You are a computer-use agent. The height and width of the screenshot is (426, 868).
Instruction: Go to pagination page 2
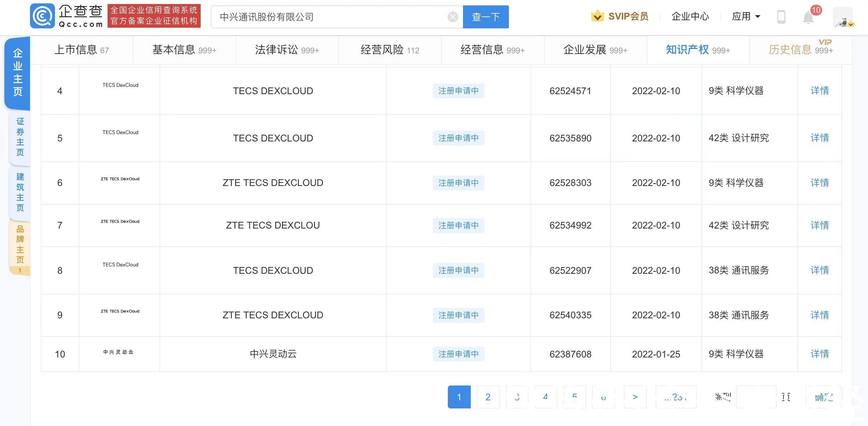[488, 397]
